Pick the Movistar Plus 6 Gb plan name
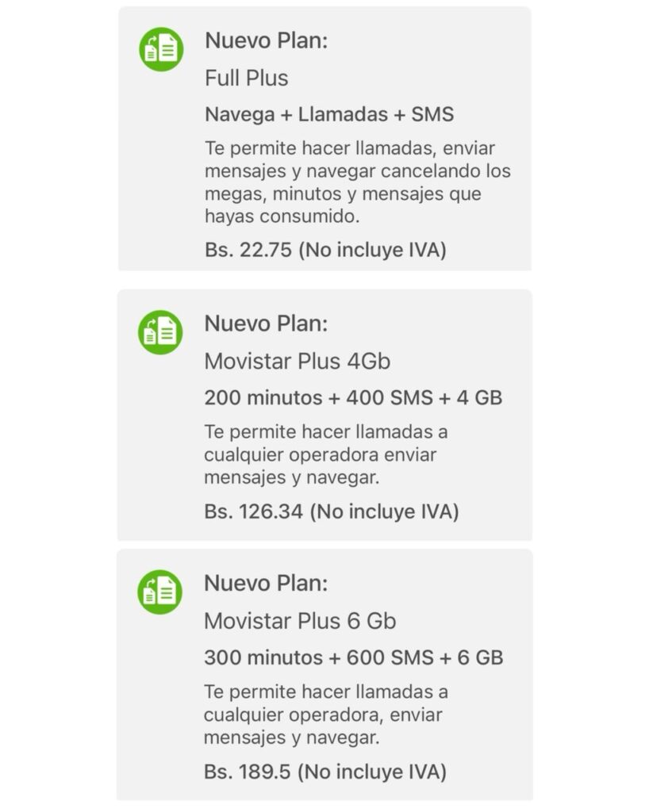The width and height of the screenshot is (649, 812). 300,621
